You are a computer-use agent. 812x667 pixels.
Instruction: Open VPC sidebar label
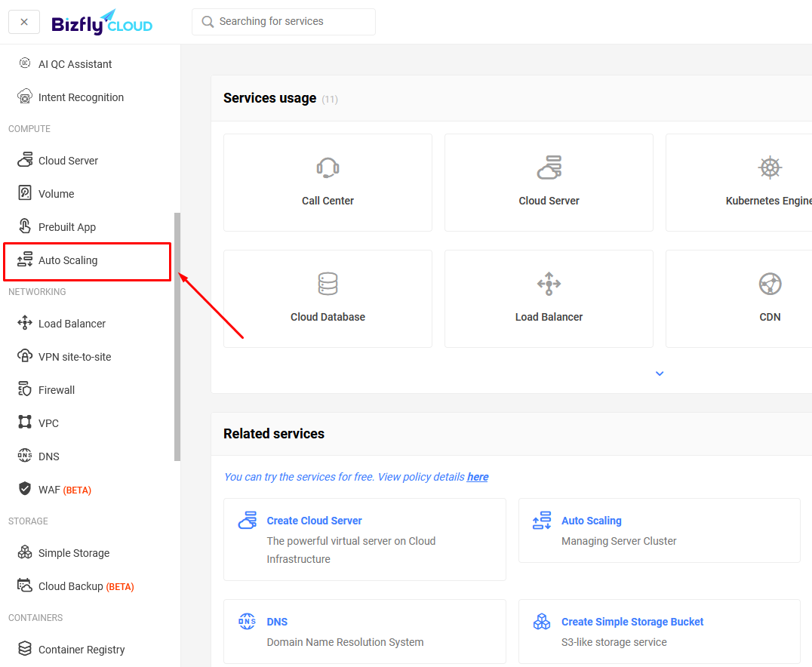[49, 423]
